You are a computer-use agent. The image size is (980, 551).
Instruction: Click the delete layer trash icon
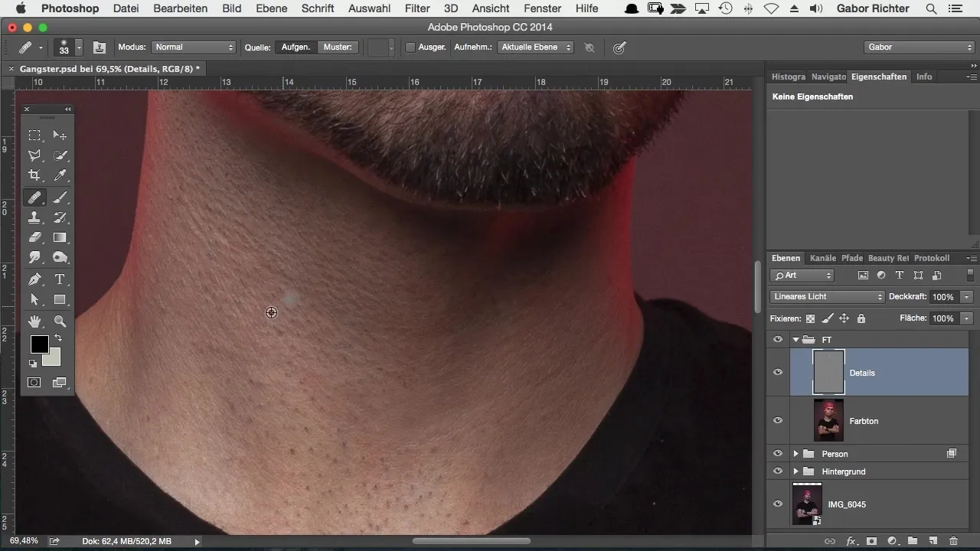[953, 541]
